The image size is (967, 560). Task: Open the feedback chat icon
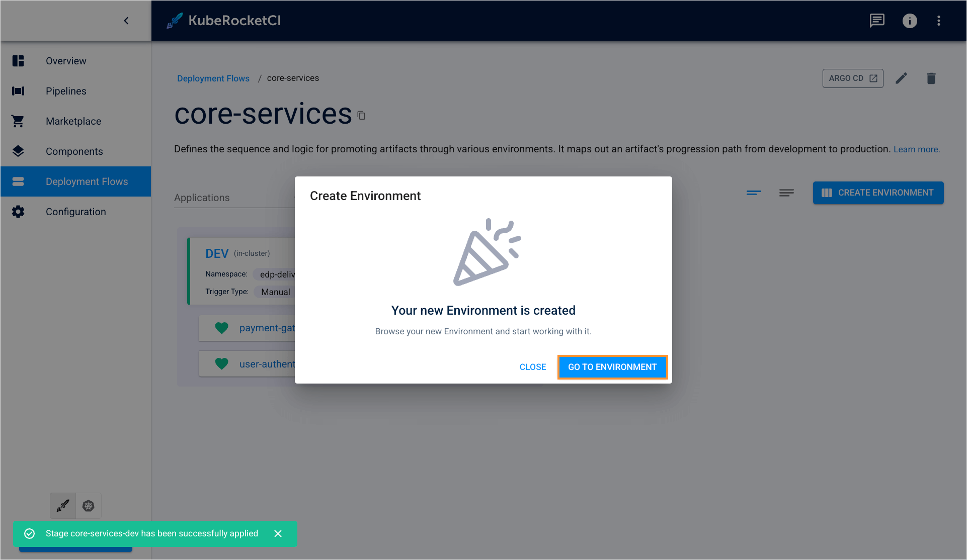point(877,21)
